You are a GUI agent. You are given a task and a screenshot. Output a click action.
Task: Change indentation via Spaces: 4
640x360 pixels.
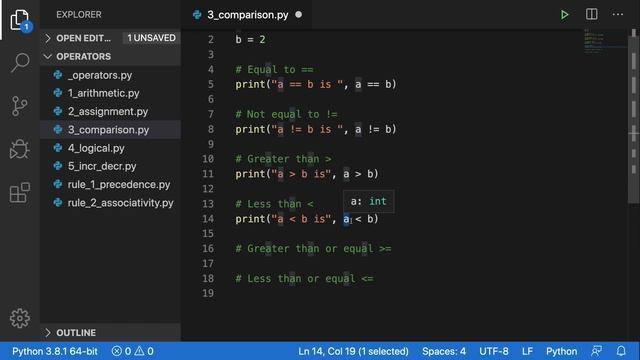444,351
